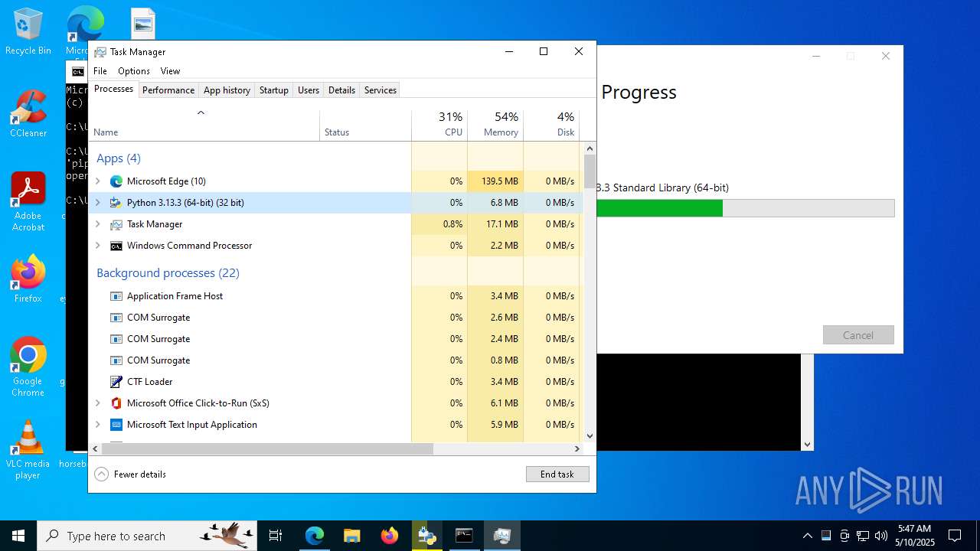
Task: Open Firefox from the taskbar
Action: (x=390, y=536)
